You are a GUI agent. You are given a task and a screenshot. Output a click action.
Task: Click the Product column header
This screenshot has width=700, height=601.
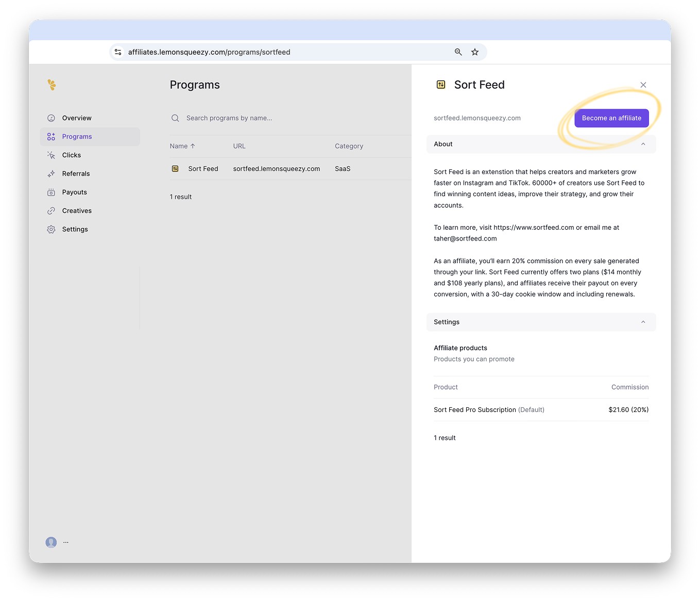pyautogui.click(x=446, y=387)
